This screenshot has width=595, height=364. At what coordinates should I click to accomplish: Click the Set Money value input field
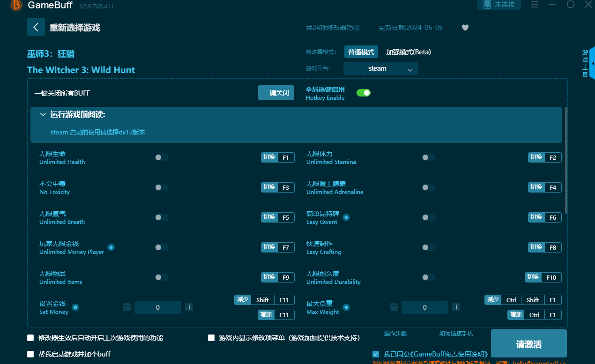tap(158, 307)
